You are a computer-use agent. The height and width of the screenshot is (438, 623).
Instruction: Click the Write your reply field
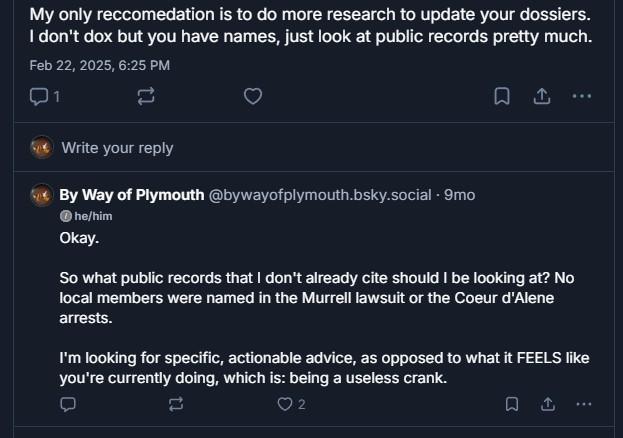click(x=117, y=148)
